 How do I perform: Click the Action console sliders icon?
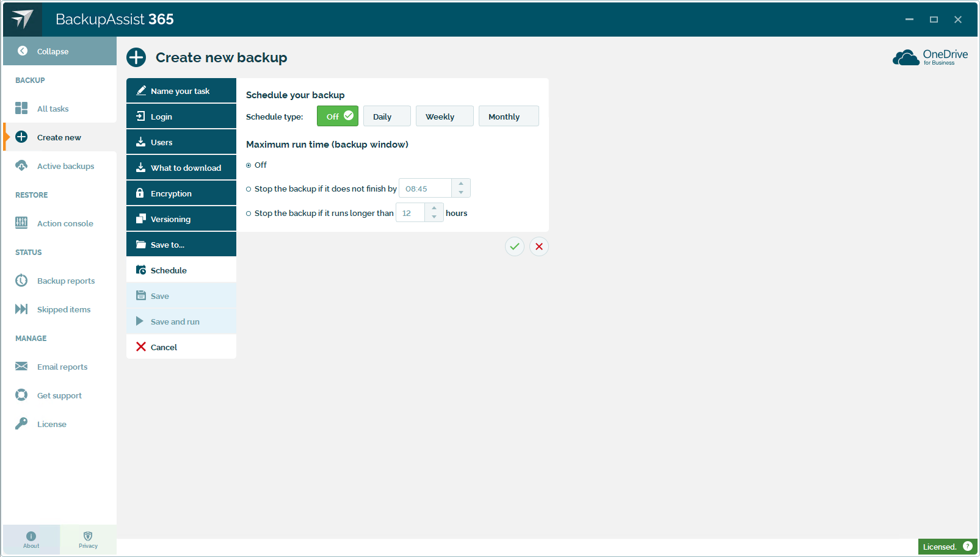(21, 223)
